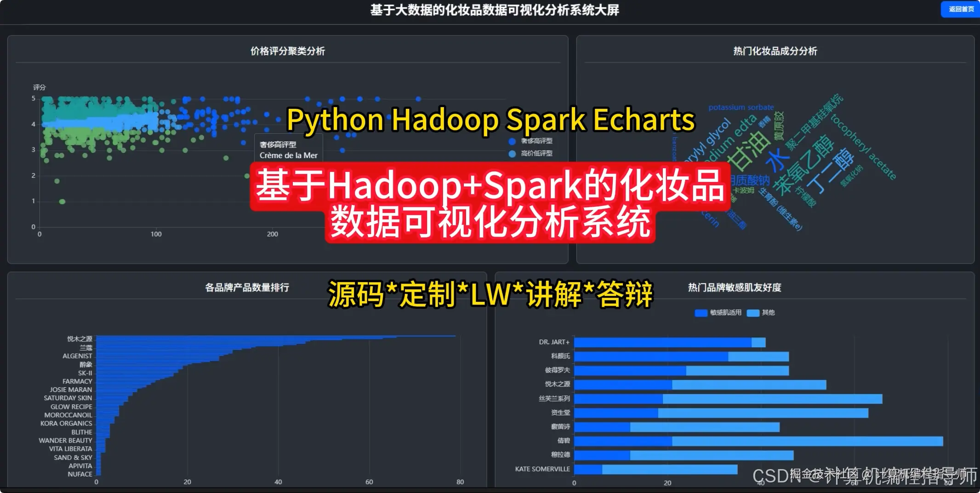Click tocopheryl acetate in the word cloud
The image size is (980, 493).
[x=863, y=147]
